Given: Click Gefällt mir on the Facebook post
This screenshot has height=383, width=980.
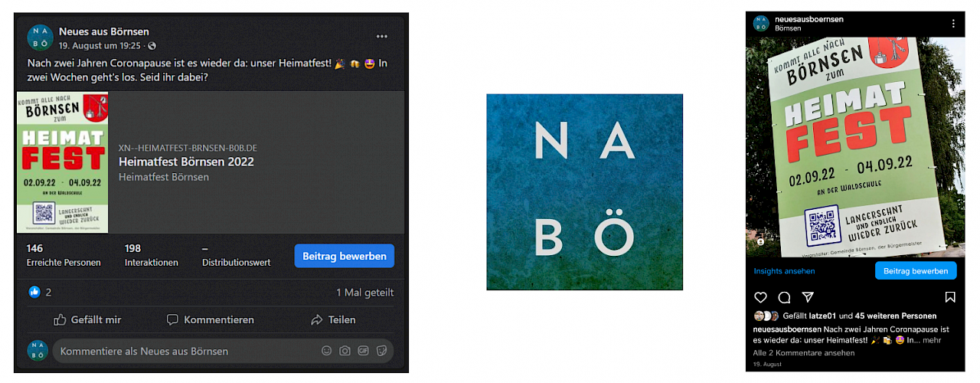Looking at the screenshot, I should point(87,319).
